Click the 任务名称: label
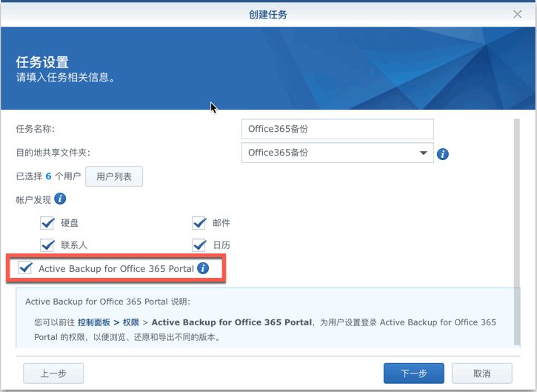537x392 pixels. pyautogui.click(x=36, y=129)
